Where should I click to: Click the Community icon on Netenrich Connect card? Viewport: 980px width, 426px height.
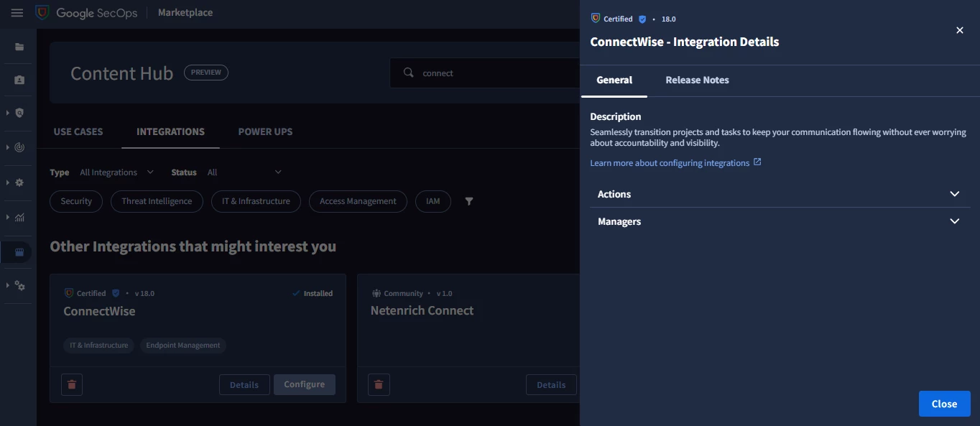point(376,293)
